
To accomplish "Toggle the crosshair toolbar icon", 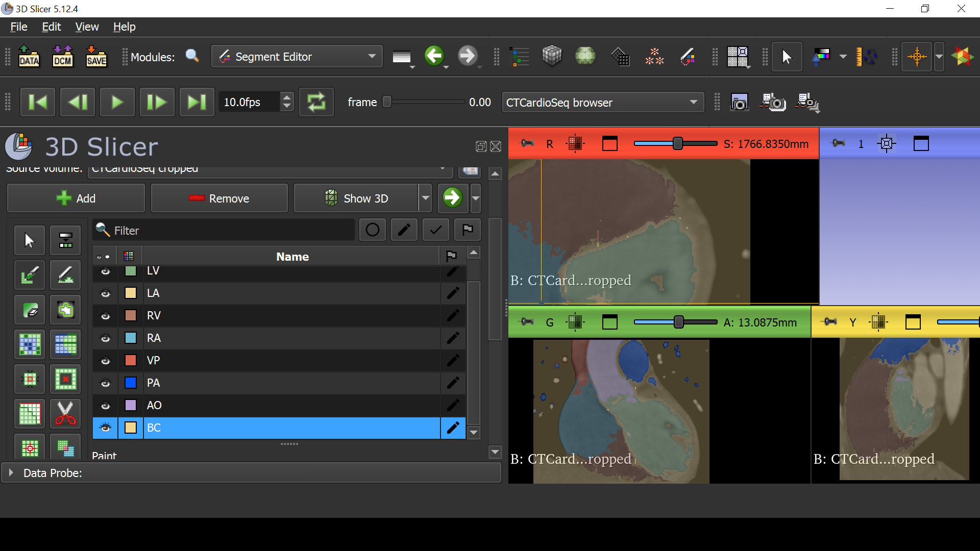I will click(917, 56).
